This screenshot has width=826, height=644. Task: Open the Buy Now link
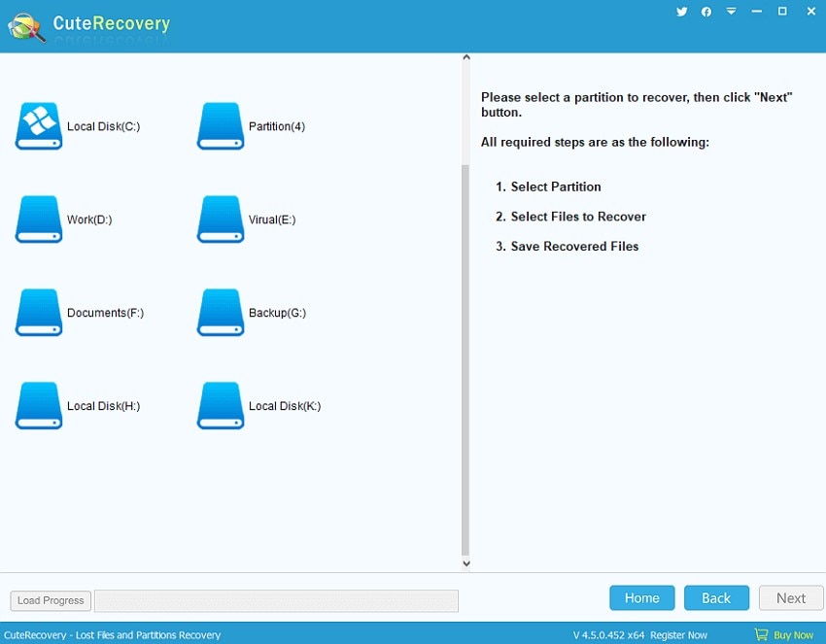tap(793, 635)
